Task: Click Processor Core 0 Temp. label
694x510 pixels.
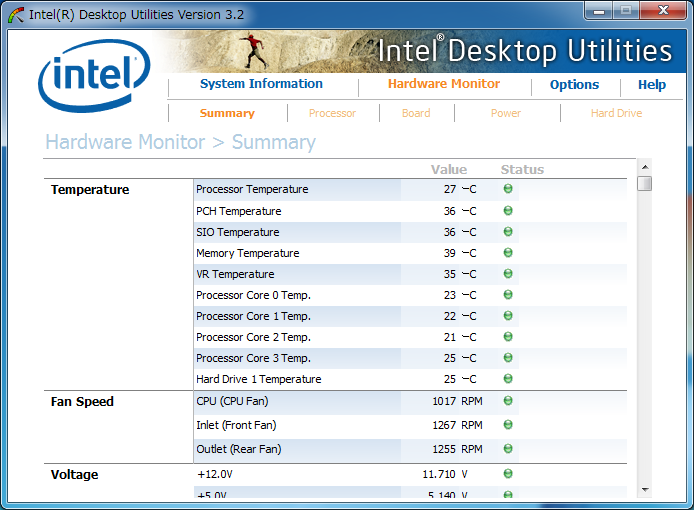Action: tap(254, 295)
